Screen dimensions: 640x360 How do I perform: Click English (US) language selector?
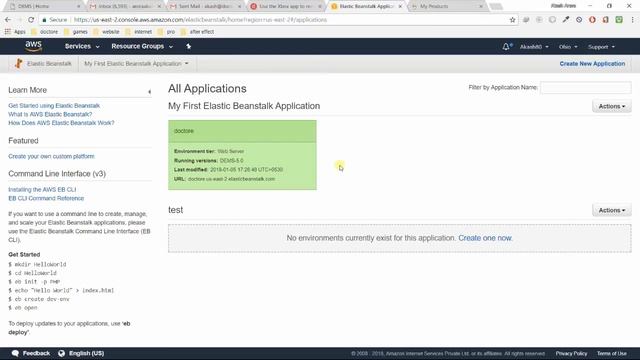(81, 353)
